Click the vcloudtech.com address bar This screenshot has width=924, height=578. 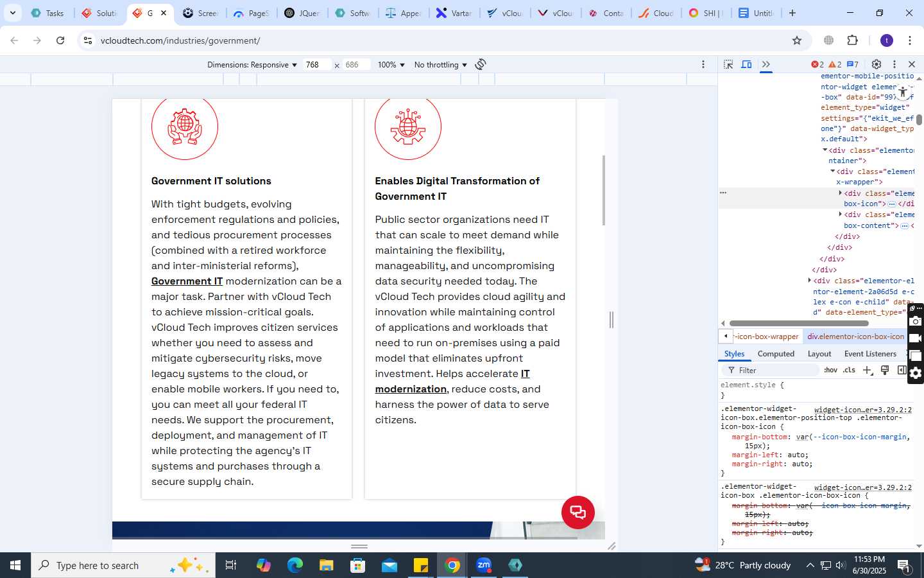(443, 40)
